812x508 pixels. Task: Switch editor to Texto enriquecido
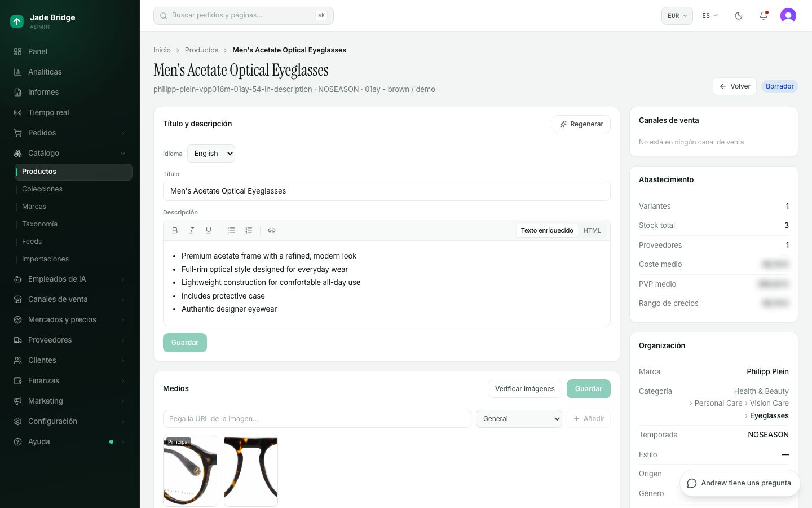(547, 230)
